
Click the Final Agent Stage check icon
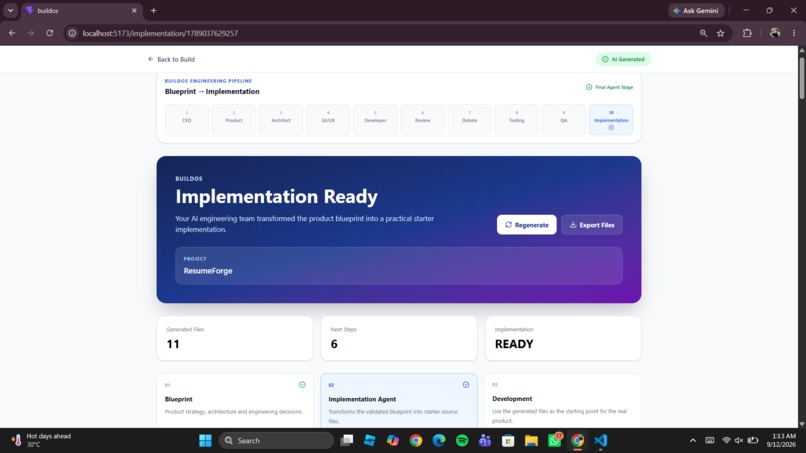(x=589, y=87)
